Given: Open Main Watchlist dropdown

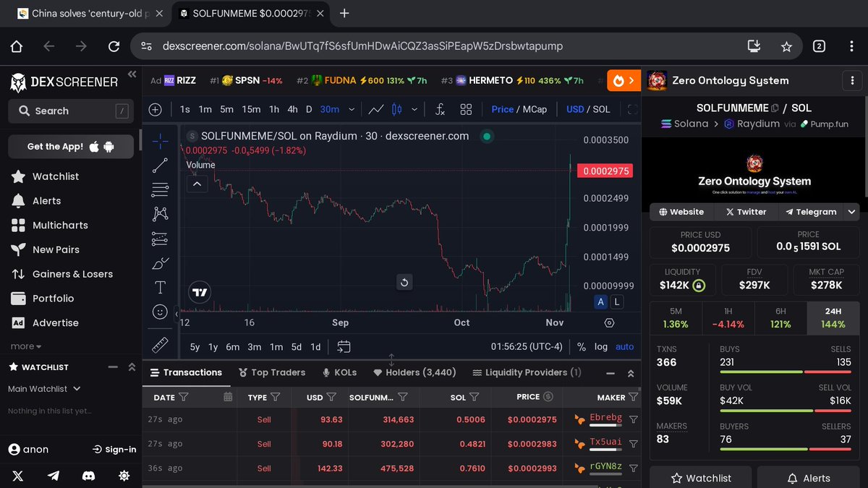Looking at the screenshot, I should tap(44, 389).
